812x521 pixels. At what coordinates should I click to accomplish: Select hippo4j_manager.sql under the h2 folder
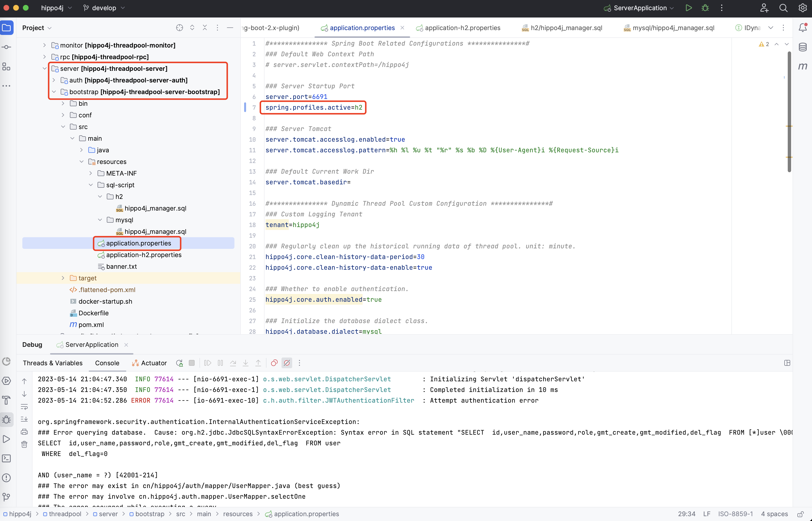(155, 208)
